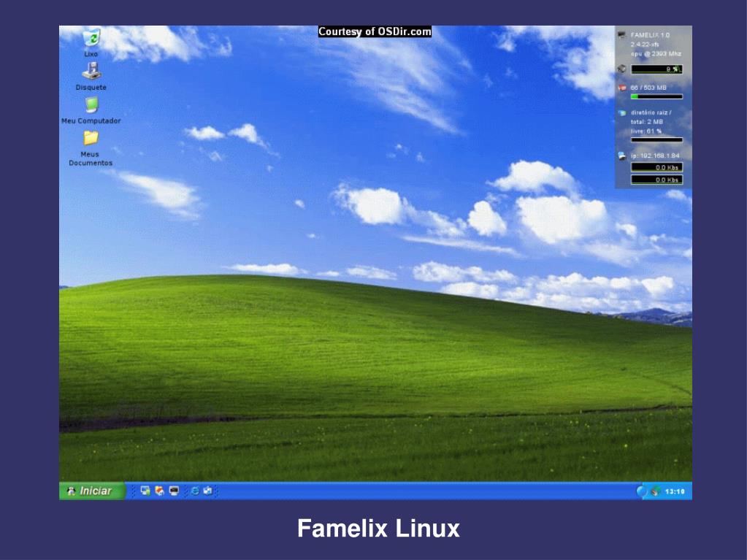Expand the system tray round arrow
Image resolution: width=747 pixels, height=560 pixels.
[642, 491]
